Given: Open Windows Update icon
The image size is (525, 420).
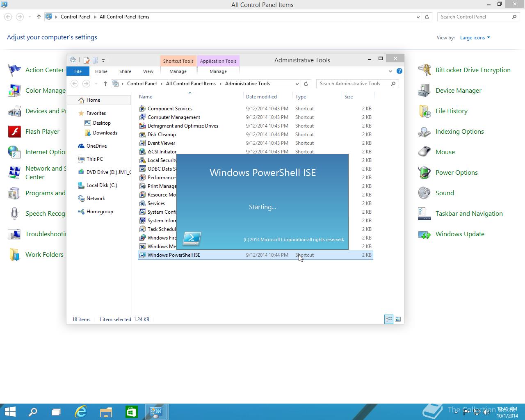Looking at the screenshot, I should pos(425,234).
